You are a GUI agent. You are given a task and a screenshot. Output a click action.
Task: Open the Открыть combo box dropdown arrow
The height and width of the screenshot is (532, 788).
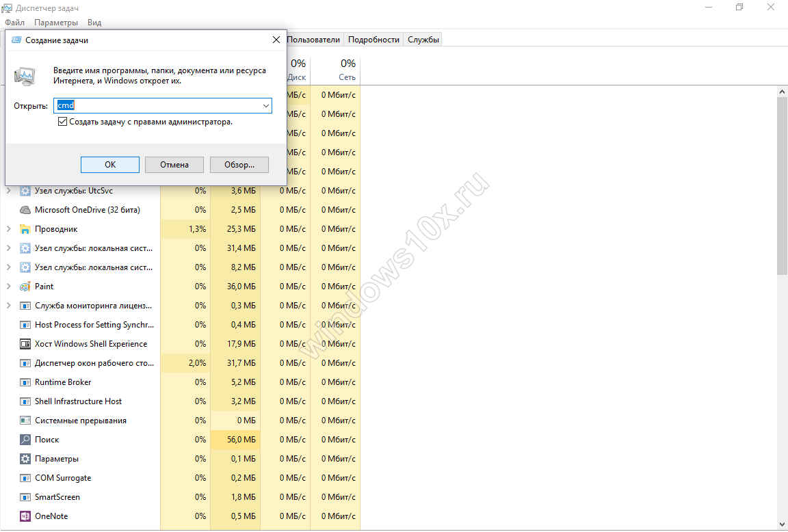click(265, 106)
